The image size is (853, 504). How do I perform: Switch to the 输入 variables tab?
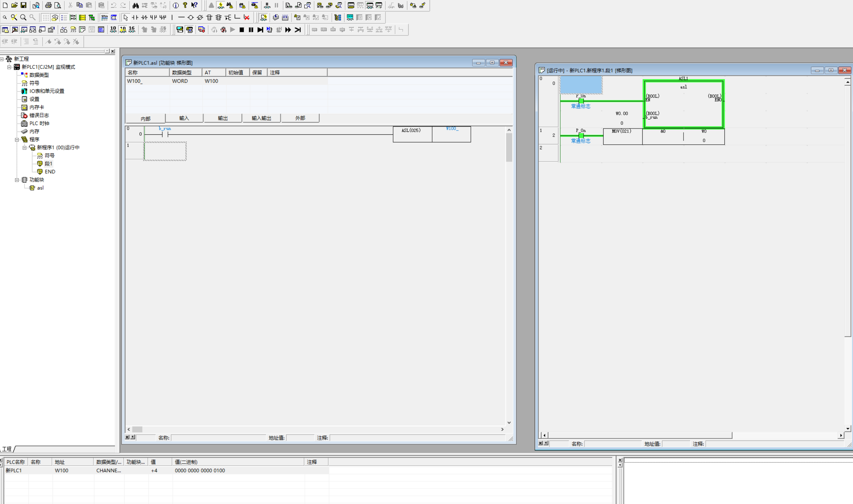pyautogui.click(x=184, y=118)
